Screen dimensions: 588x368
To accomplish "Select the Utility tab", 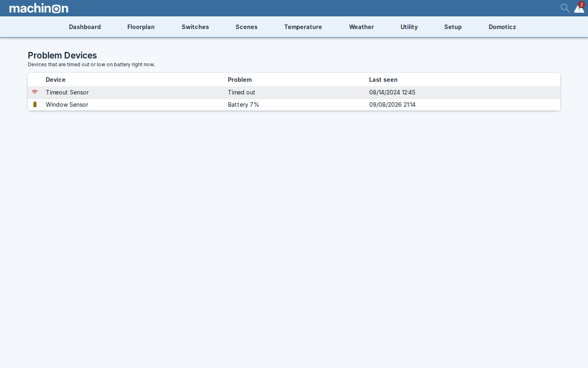I will coord(409,27).
